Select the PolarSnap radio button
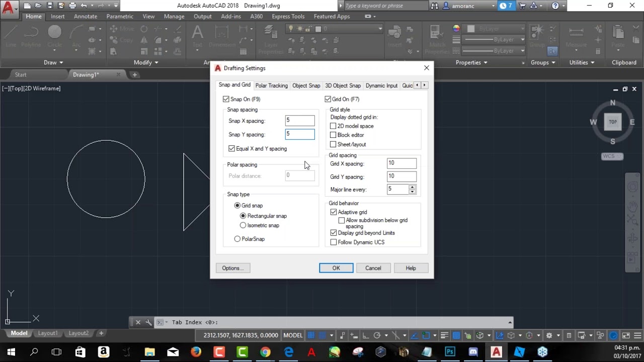This screenshot has height=362, width=644. 237,239
